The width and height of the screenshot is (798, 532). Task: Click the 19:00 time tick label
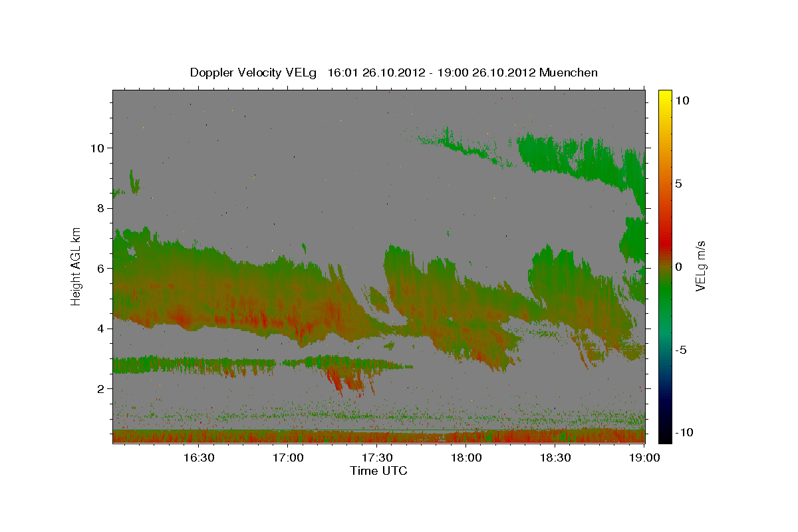(x=644, y=458)
